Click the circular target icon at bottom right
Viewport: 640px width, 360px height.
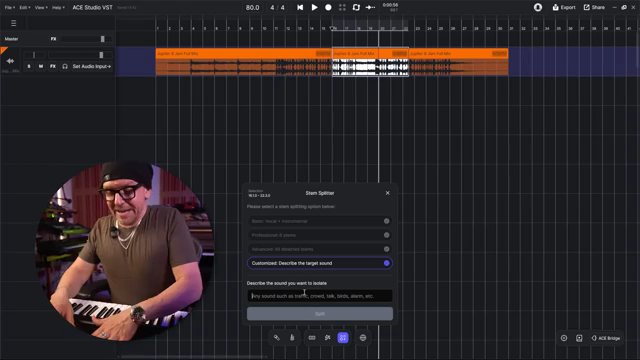564,338
